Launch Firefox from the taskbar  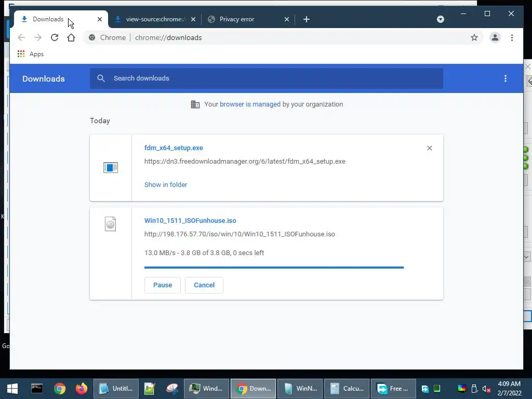[82, 389]
